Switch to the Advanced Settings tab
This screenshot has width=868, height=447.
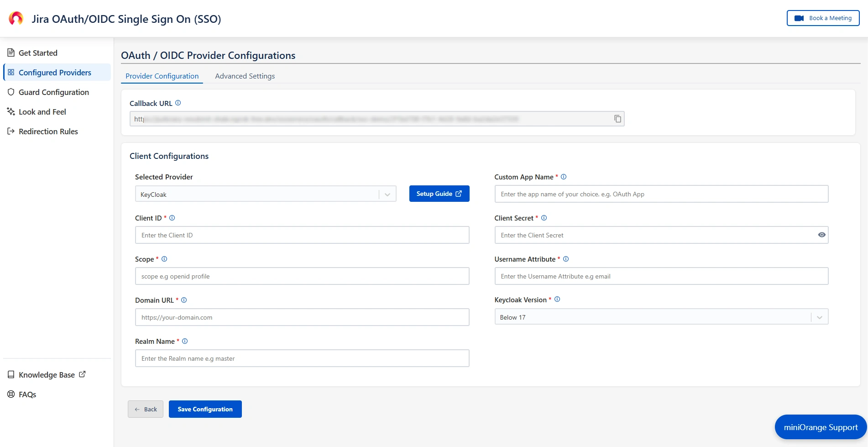(x=245, y=76)
